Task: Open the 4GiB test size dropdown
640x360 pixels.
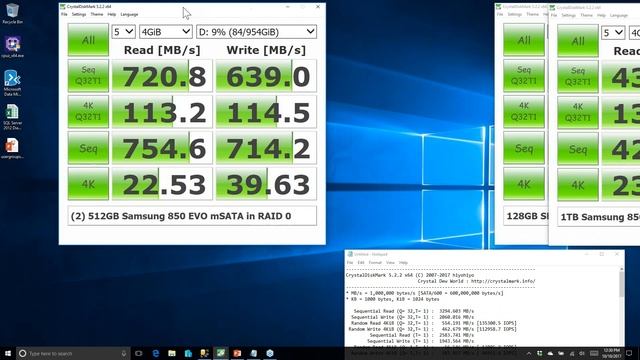Action: (x=166, y=31)
